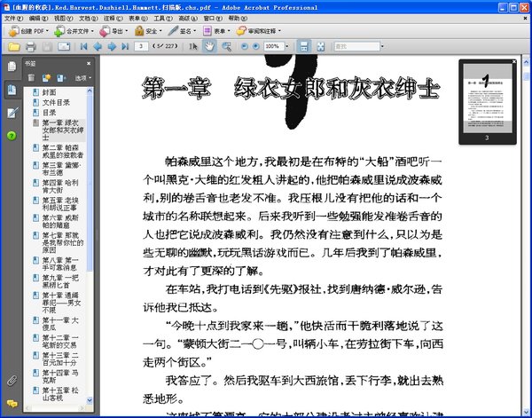Click the Email envelope icon
This screenshot has width=532, height=418.
[x=64, y=46]
